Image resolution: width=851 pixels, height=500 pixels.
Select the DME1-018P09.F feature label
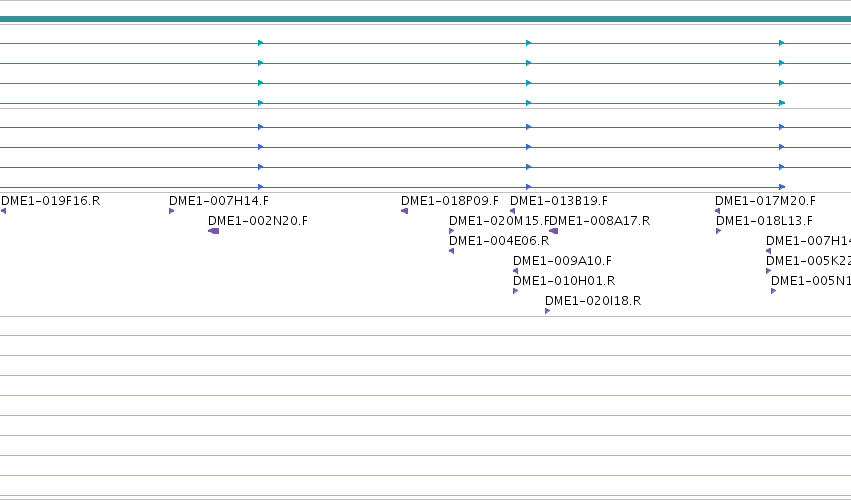(450, 201)
